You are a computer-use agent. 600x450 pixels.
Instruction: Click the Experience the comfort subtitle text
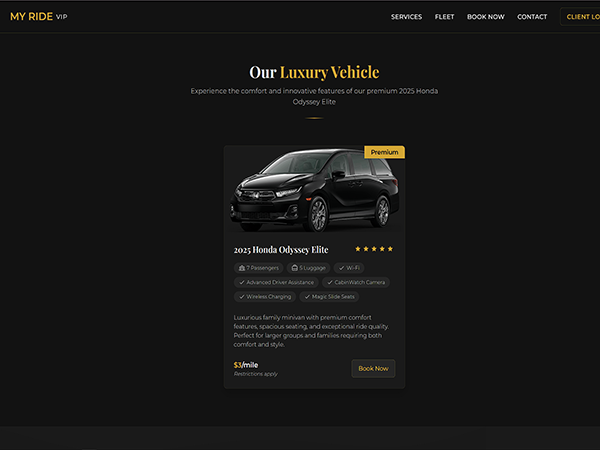(x=314, y=96)
